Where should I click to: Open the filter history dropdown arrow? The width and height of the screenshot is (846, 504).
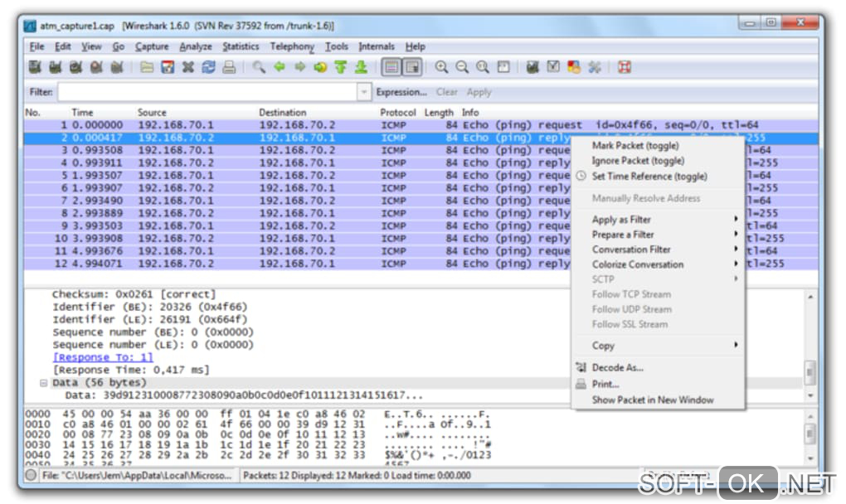point(364,92)
